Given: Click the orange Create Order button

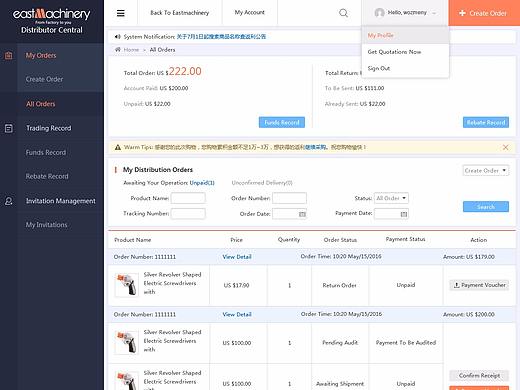Looking at the screenshot, I should click(x=484, y=13).
